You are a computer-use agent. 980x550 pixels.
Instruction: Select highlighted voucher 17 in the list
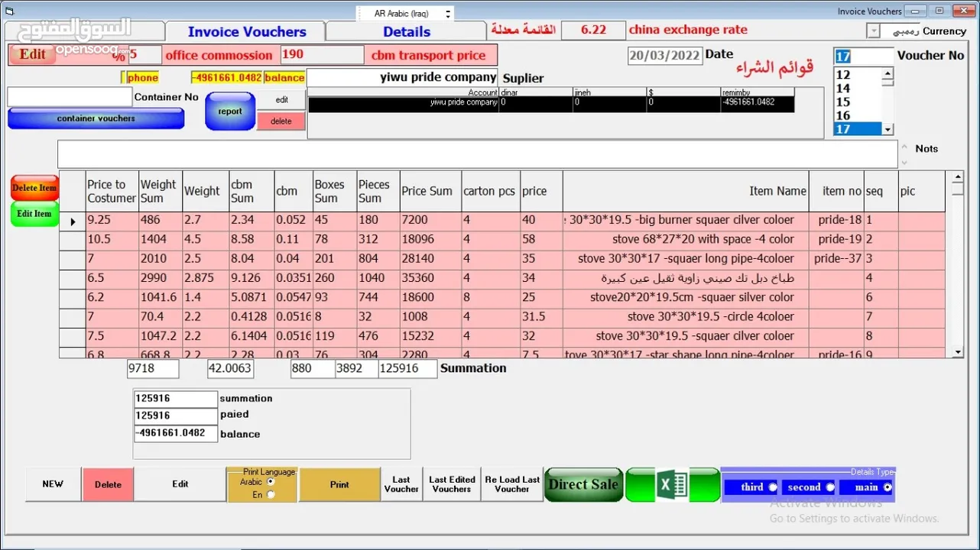(858, 129)
